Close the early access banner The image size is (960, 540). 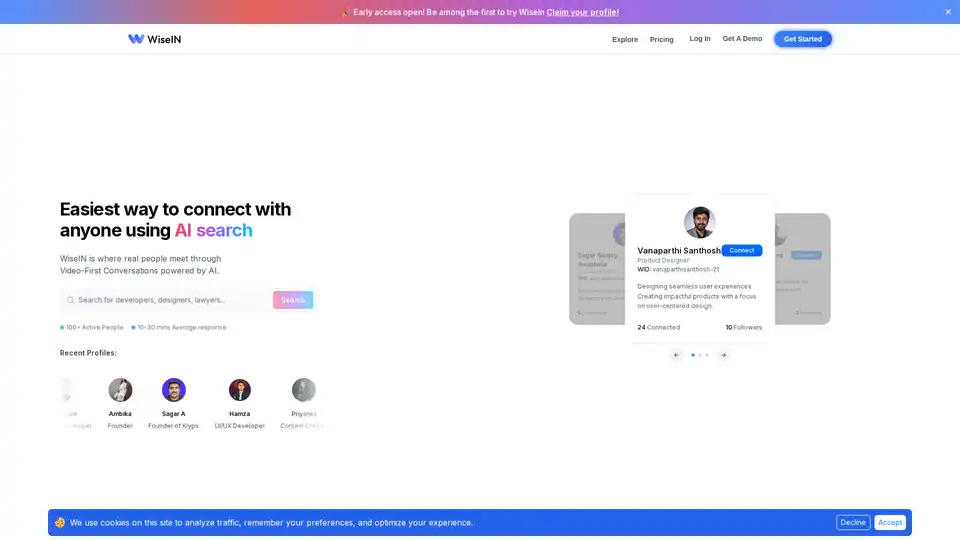[x=948, y=12]
